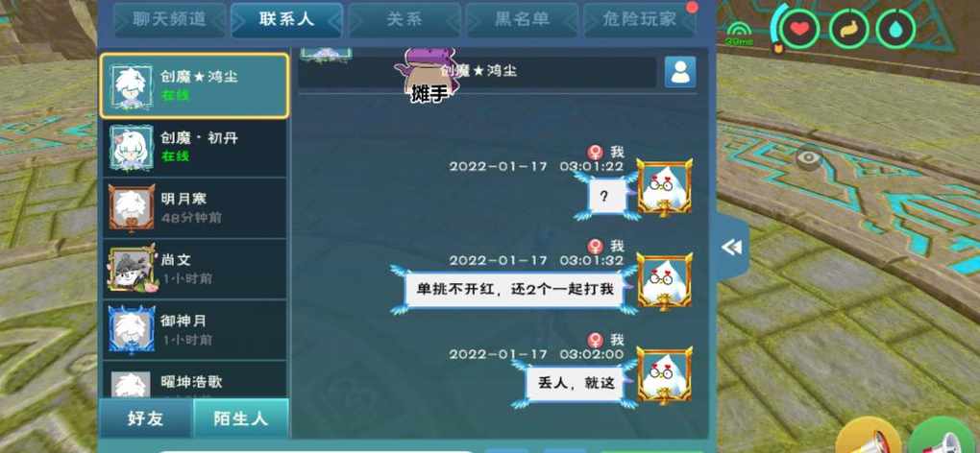The height and width of the screenshot is (453, 980).
Task: Select contact 创魔·初丹
Action: (194, 148)
